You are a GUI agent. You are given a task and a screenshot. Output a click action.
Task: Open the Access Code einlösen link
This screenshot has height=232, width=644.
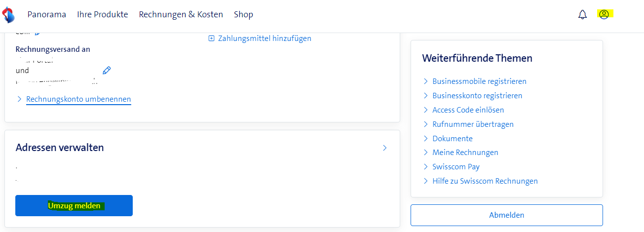[468, 110]
